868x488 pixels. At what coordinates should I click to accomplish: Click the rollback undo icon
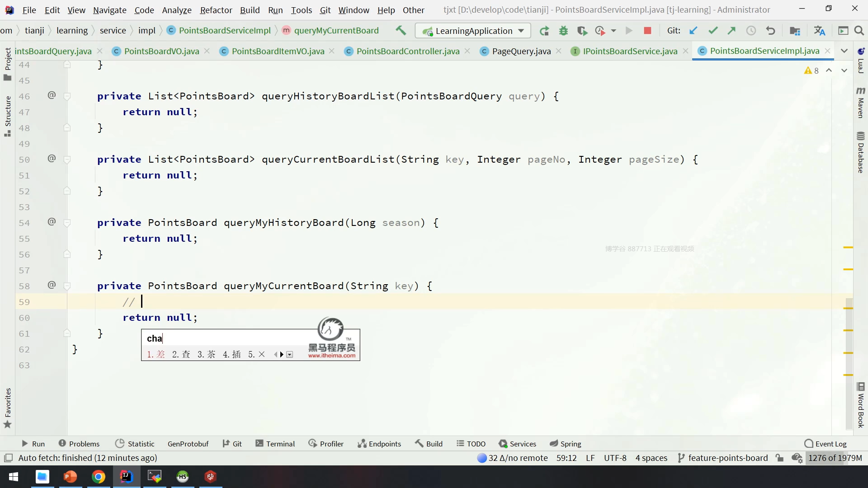[771, 31]
